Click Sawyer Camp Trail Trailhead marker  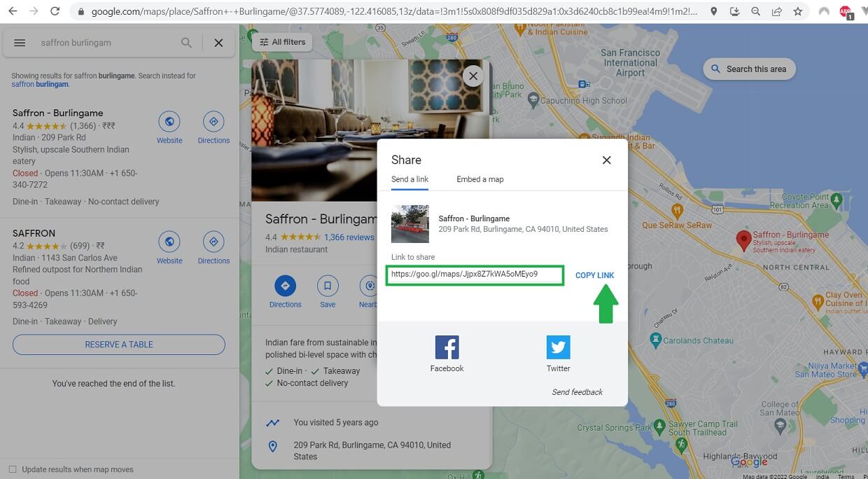coord(682,444)
